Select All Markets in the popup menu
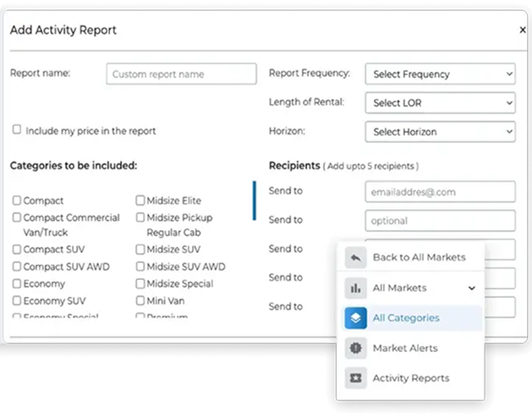This screenshot has width=532, height=417. pyautogui.click(x=410, y=288)
